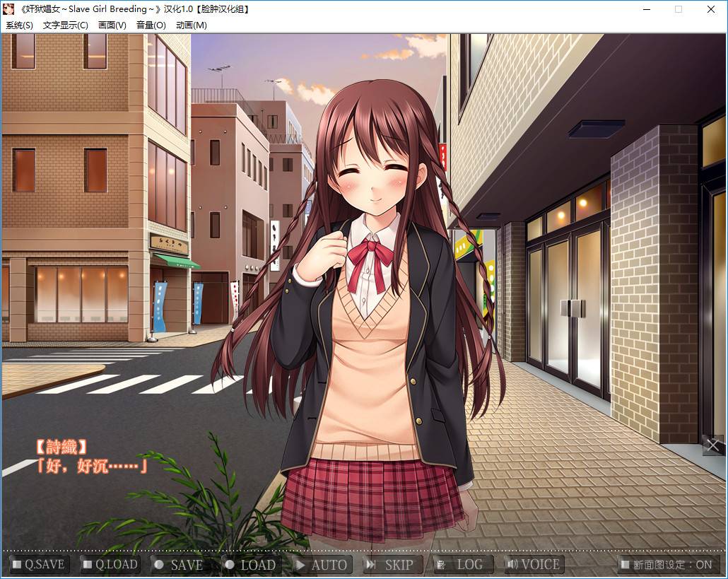Expand the 音量(O) volume menu
728x579 pixels.
pos(151,25)
